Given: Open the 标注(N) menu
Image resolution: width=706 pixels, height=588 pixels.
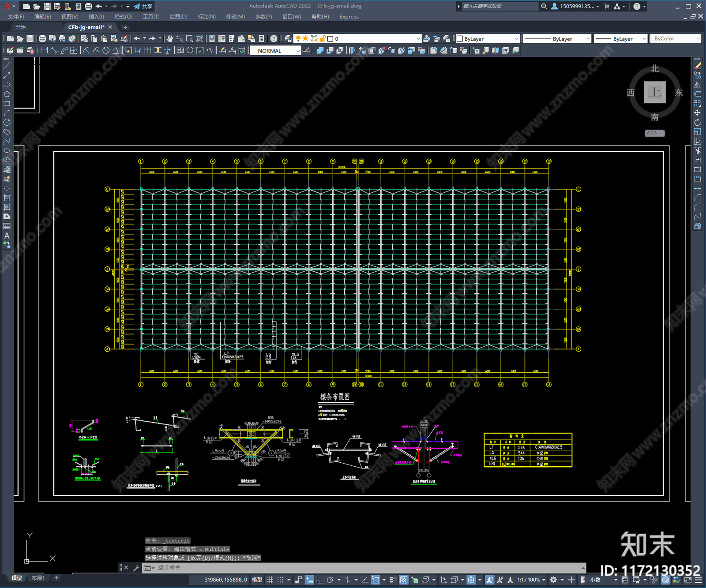Looking at the screenshot, I should (207, 17).
